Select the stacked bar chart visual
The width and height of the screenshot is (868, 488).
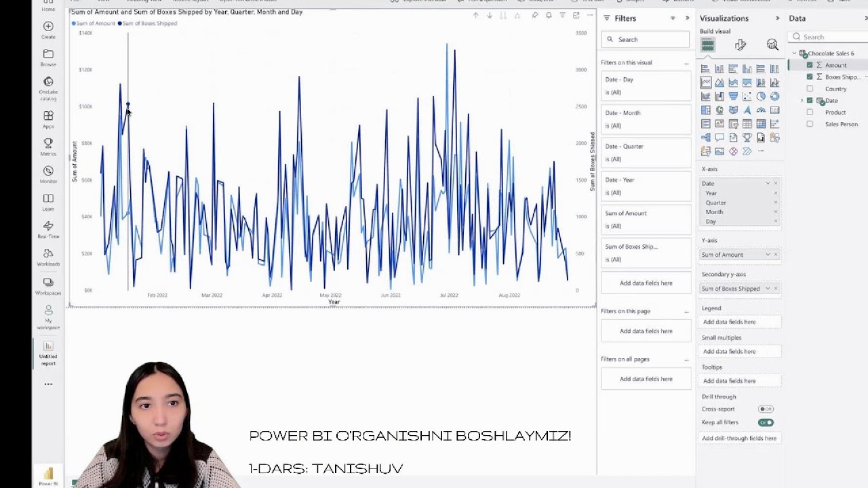[706, 69]
